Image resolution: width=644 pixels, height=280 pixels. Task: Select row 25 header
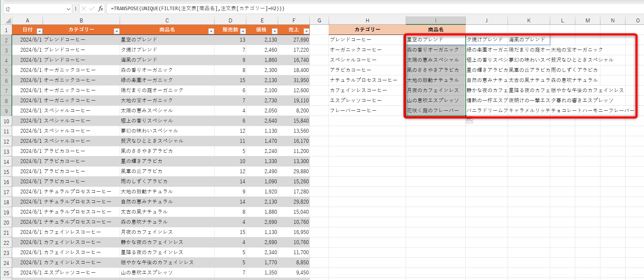coord(6,273)
